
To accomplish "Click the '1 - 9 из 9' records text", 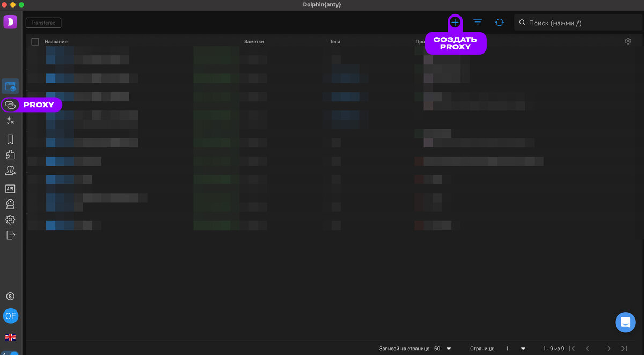I will [x=553, y=349].
